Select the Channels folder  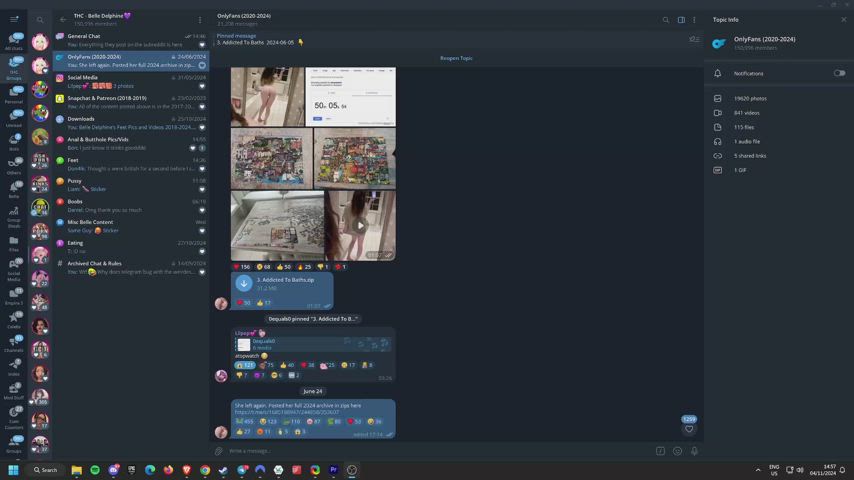[14, 343]
